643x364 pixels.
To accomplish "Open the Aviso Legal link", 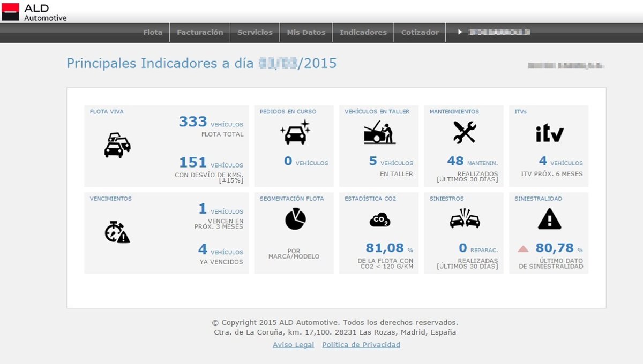I will pyautogui.click(x=293, y=345).
